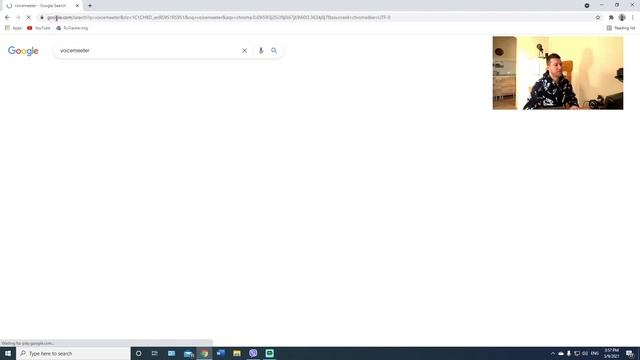
Task: Clear the voicemeeter search query
Action: point(244,51)
